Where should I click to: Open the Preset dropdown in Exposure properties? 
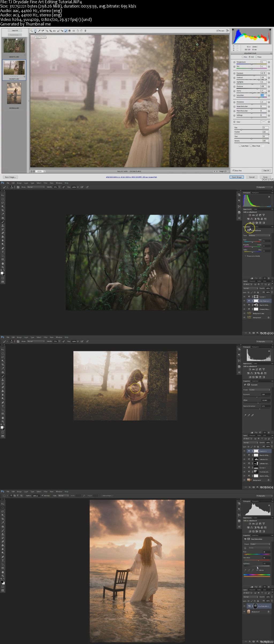click(259, 390)
